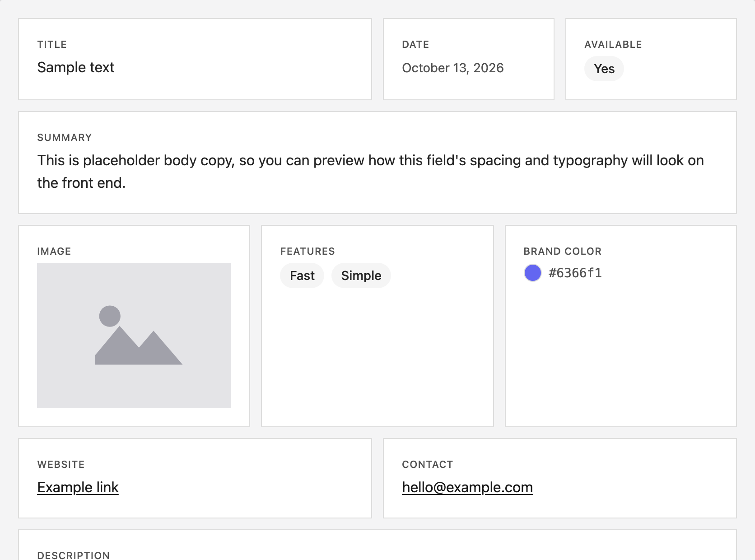Click the placeholder body copy summary paragraph

[370, 172]
